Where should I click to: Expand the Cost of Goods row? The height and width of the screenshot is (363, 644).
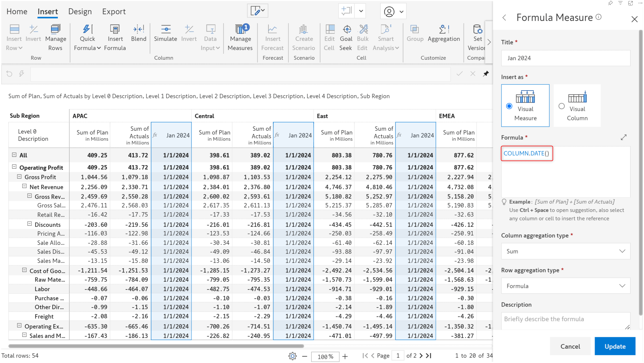point(25,271)
